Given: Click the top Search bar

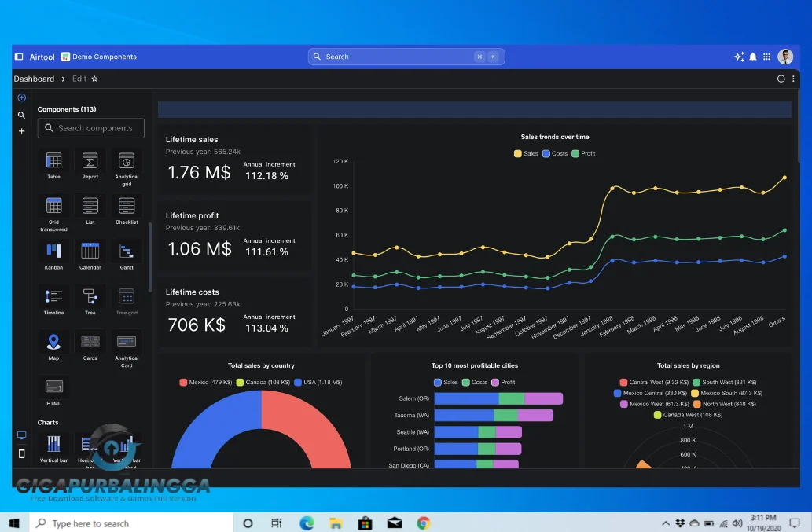Looking at the screenshot, I should [406, 57].
